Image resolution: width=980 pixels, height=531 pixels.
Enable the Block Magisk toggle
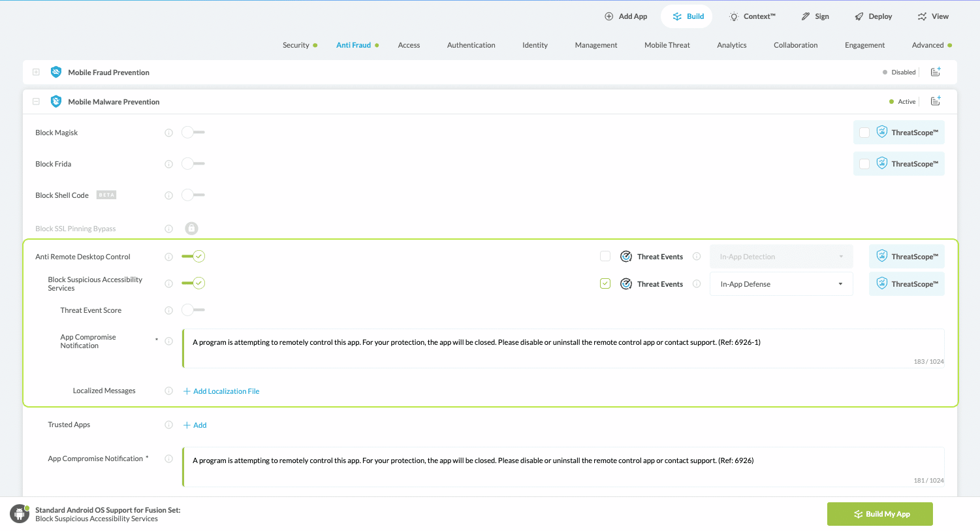(193, 133)
